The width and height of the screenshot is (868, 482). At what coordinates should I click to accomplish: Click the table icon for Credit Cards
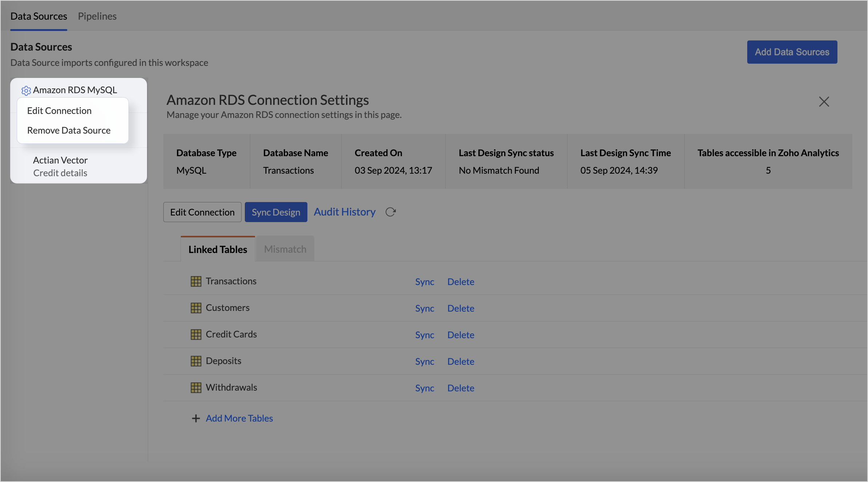(x=196, y=334)
